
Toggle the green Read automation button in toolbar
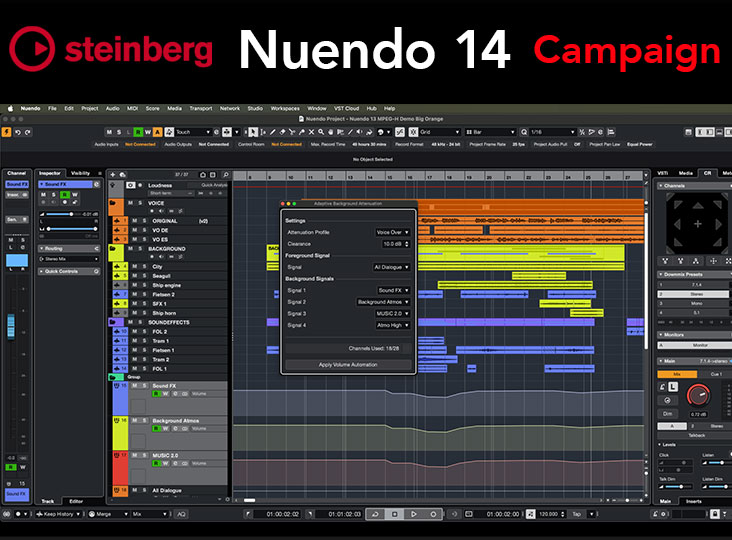pyautogui.click(x=142, y=131)
